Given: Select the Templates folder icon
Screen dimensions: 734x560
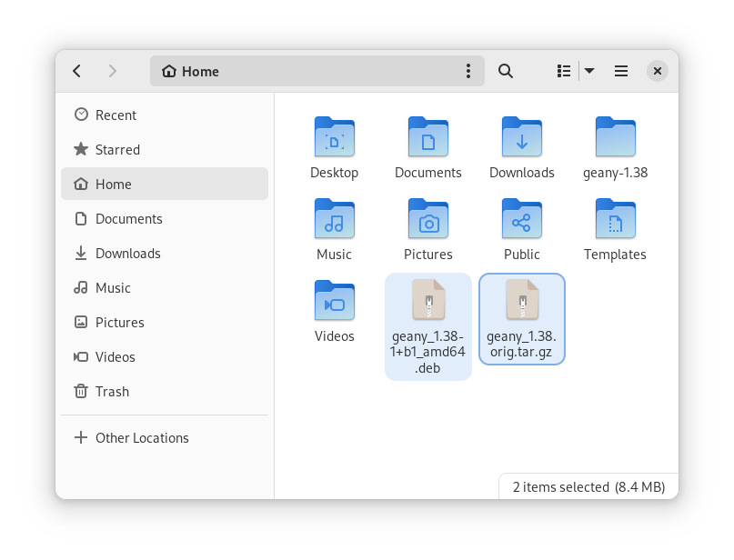Looking at the screenshot, I should (x=616, y=218).
